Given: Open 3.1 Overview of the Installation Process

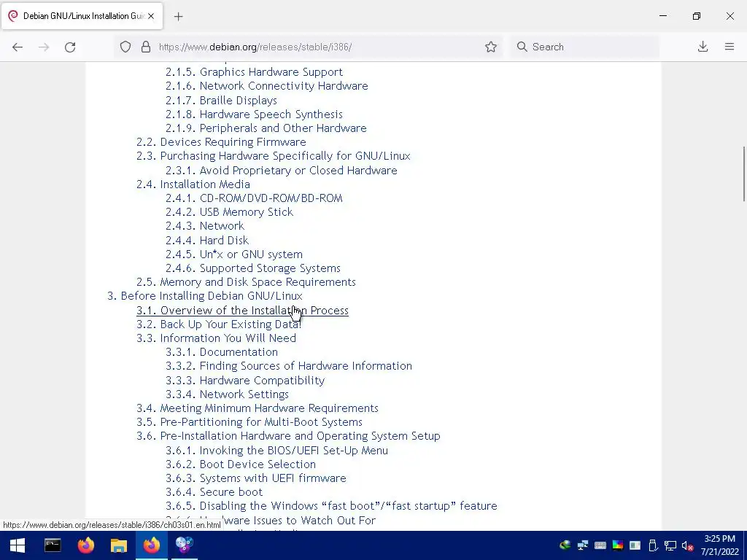Looking at the screenshot, I should point(242,311).
